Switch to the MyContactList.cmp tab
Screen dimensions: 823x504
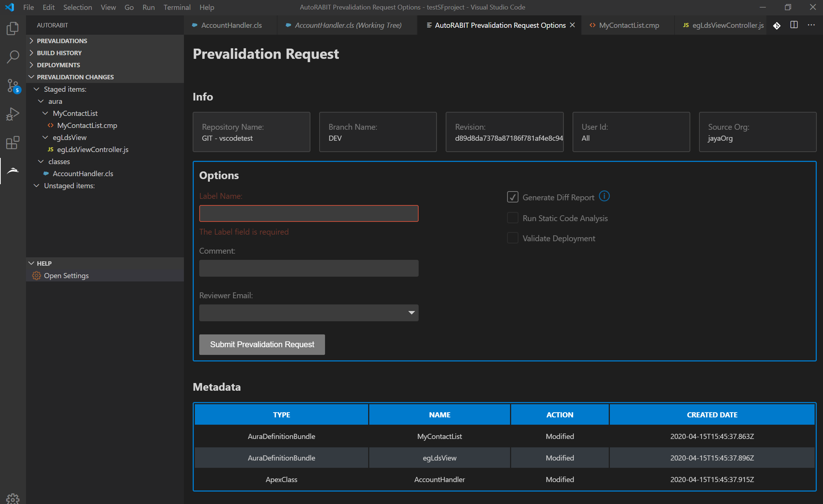(x=629, y=25)
